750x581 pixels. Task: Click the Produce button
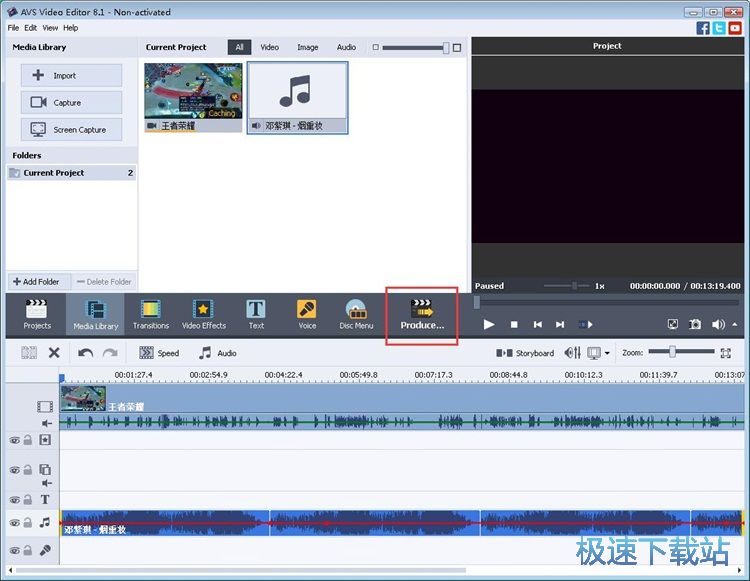click(422, 316)
